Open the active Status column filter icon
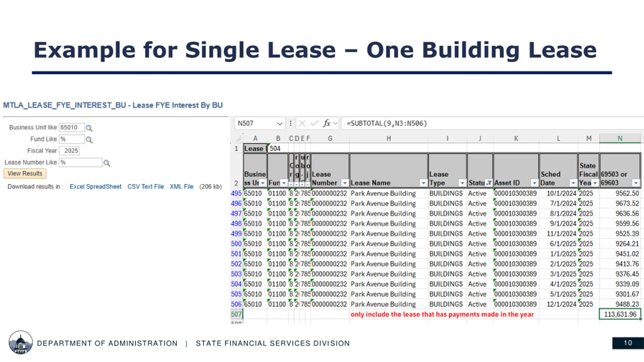Image resolution: width=644 pixels, height=362 pixels. [x=489, y=183]
